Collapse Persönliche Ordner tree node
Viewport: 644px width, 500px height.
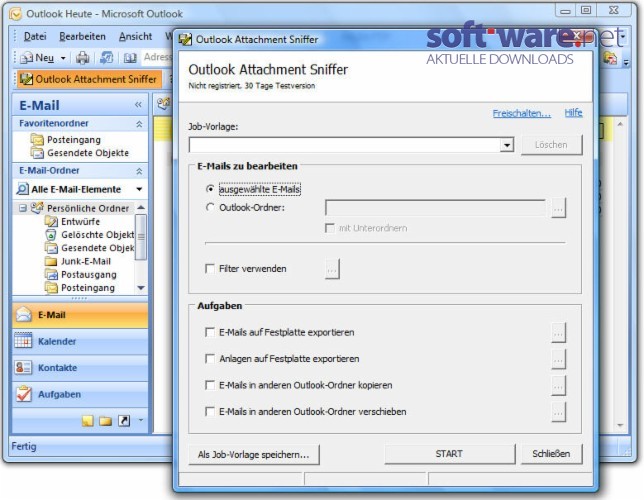23,208
